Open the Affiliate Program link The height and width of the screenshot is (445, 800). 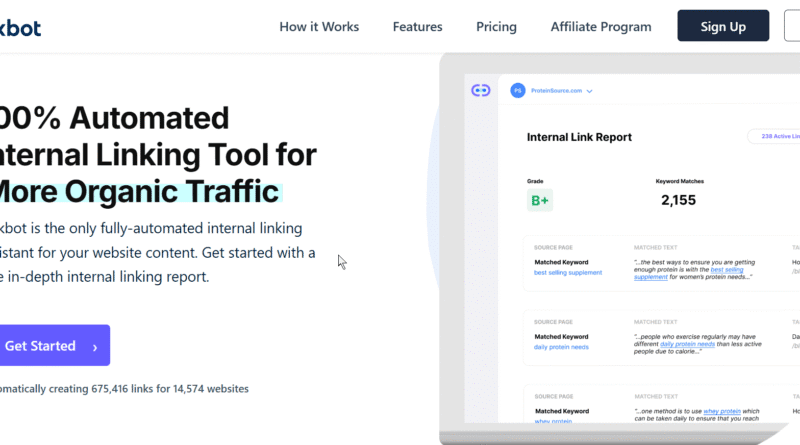point(600,27)
